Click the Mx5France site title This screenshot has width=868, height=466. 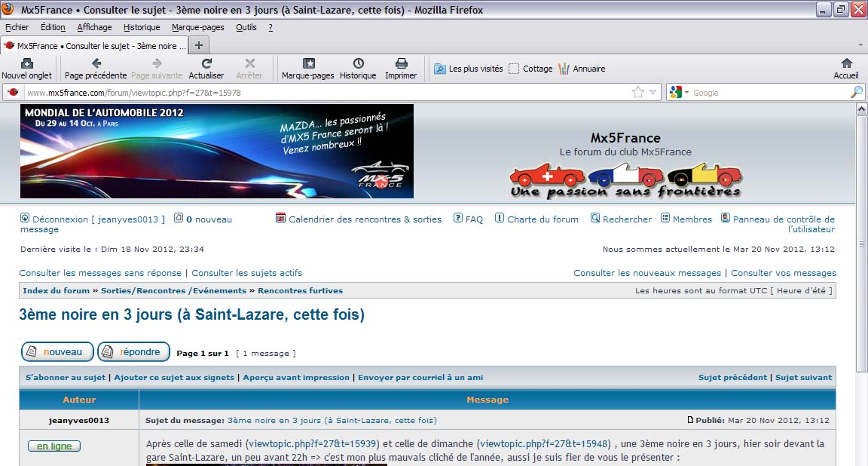(x=625, y=138)
